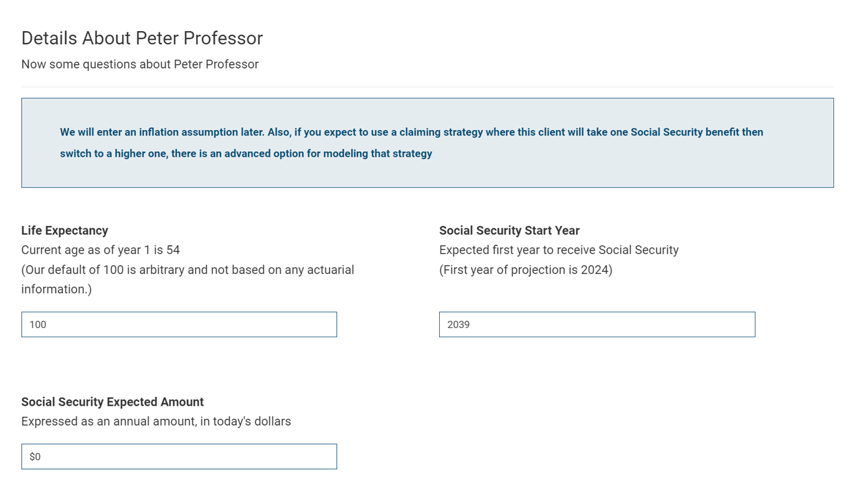Click the Life Expectancy field label

point(64,230)
